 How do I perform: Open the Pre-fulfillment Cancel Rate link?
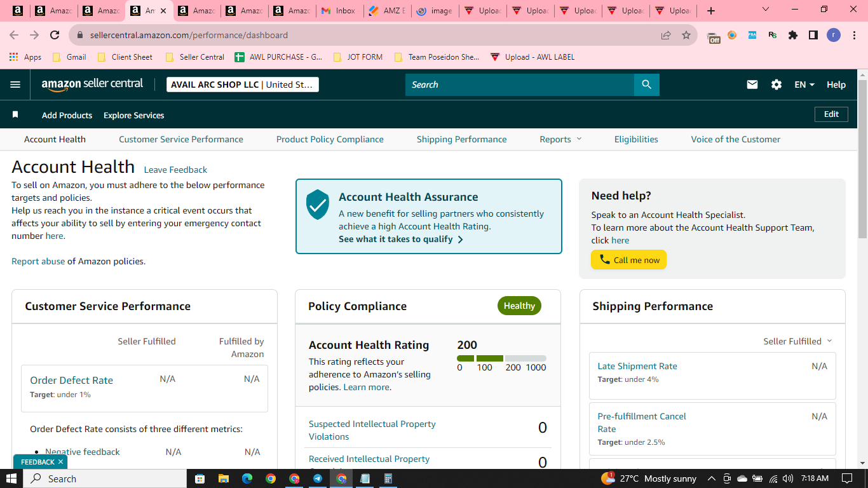(x=642, y=423)
